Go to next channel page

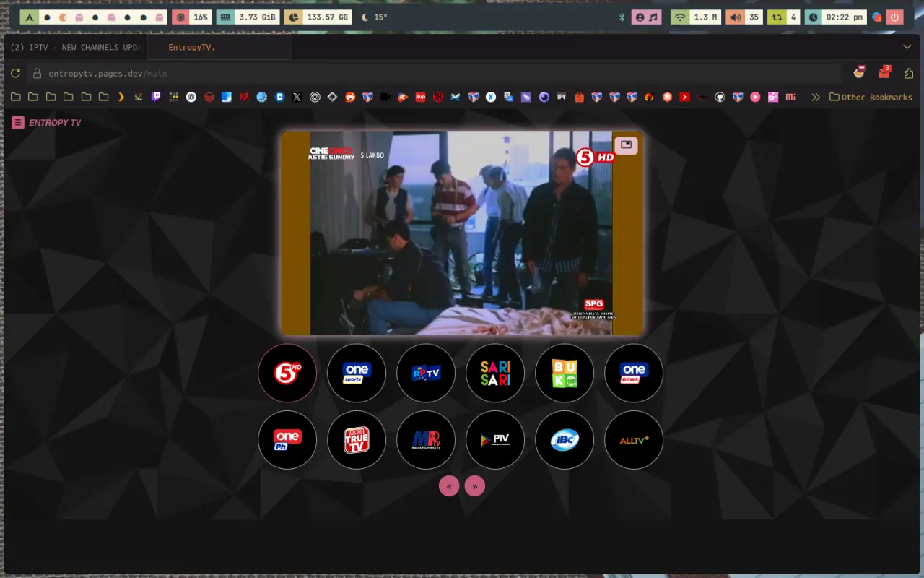[x=475, y=486]
